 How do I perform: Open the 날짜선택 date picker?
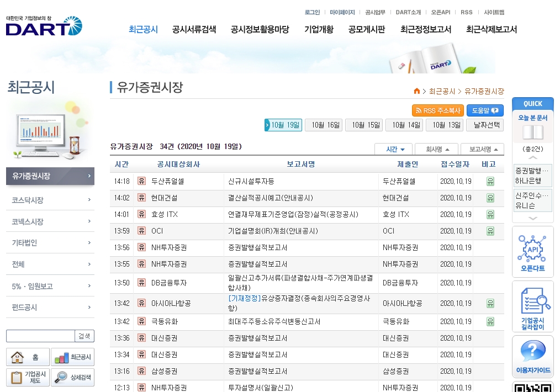485,125
